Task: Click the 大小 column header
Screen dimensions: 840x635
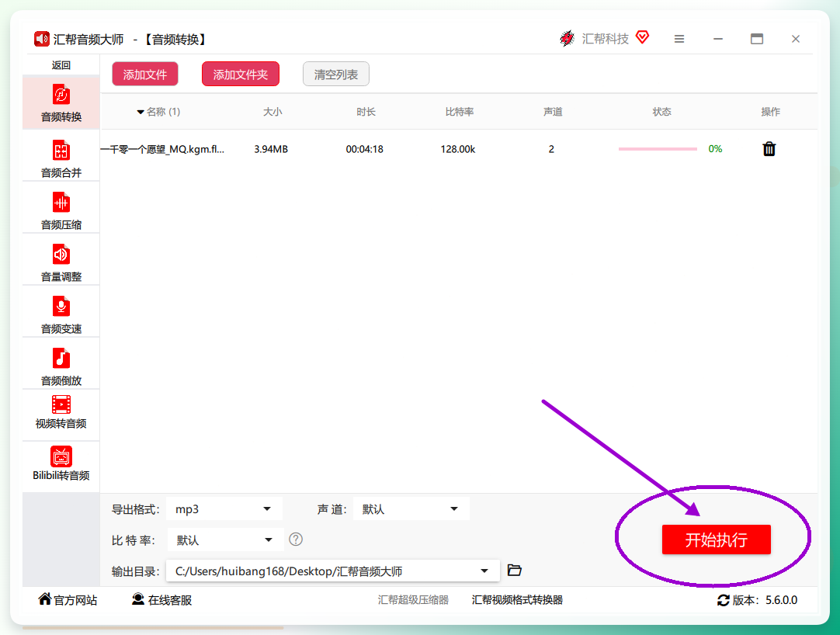Action: click(272, 112)
